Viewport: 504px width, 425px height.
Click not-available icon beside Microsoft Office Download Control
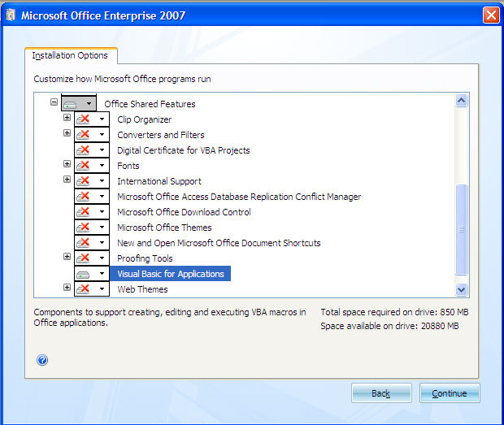(x=83, y=212)
